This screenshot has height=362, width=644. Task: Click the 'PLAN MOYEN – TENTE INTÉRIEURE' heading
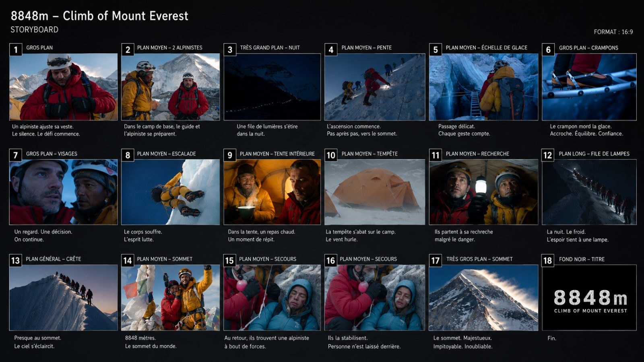coord(277,154)
